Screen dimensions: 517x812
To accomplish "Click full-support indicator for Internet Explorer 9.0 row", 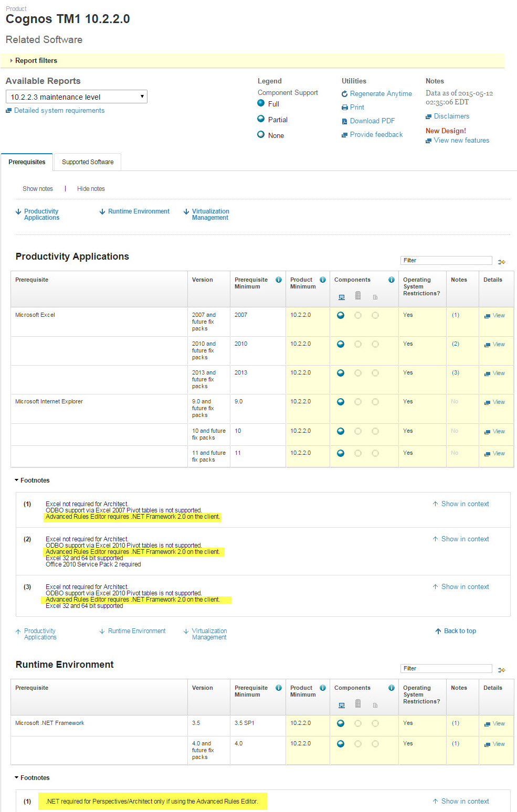I will tap(341, 402).
